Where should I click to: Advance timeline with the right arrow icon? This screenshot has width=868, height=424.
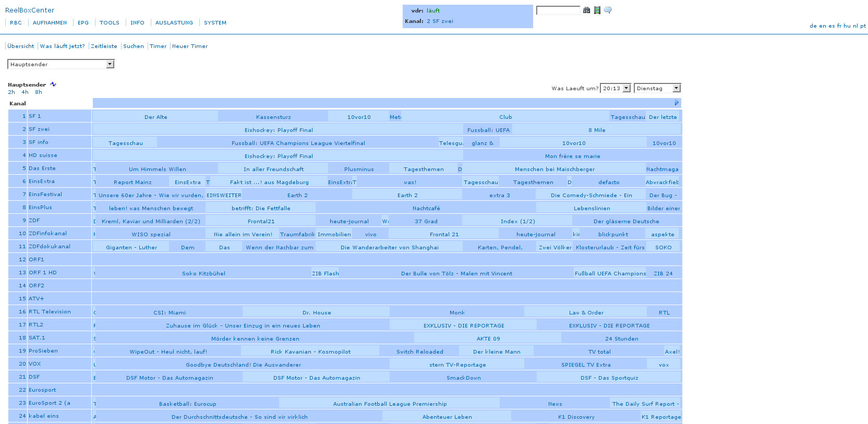click(x=677, y=103)
